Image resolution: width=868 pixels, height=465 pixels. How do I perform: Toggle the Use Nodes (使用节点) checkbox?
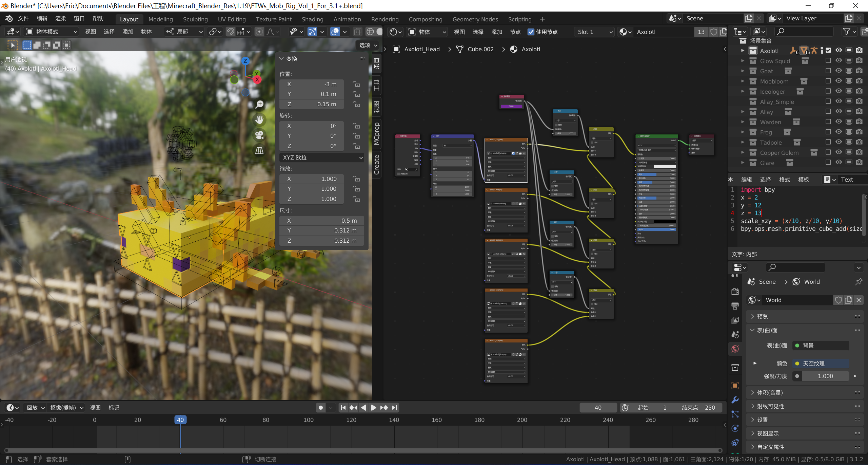[x=531, y=32]
